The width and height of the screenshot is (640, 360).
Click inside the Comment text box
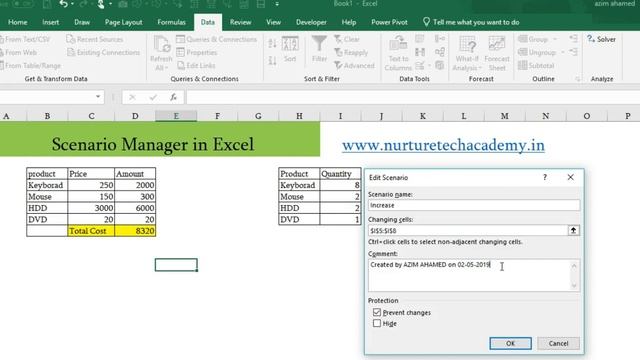click(x=469, y=275)
